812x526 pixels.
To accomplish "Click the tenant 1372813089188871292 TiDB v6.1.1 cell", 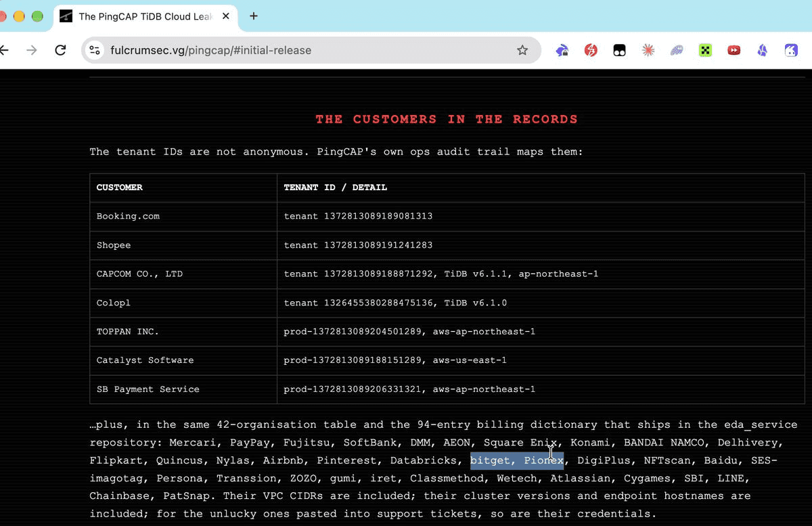I will (541, 274).
